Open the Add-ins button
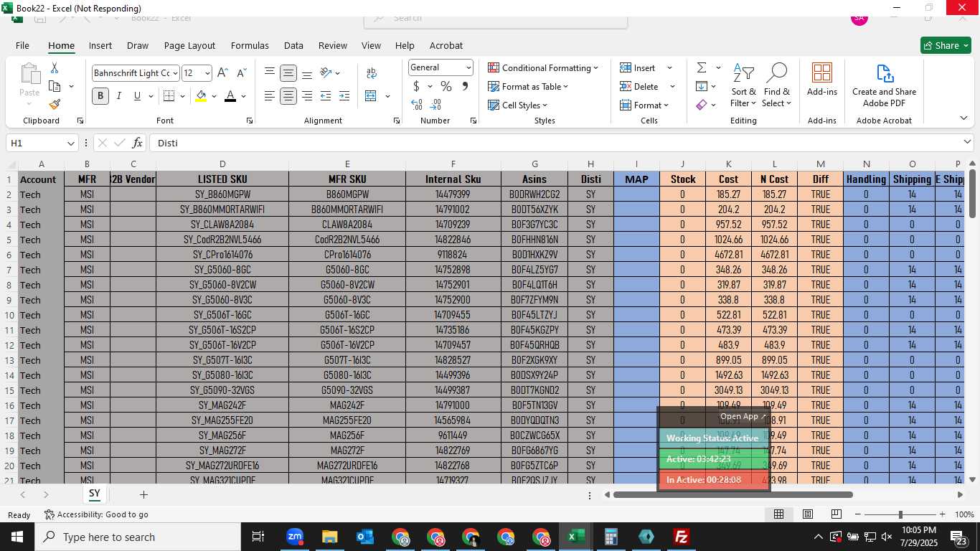Viewport: 980px width, 551px height. [x=822, y=80]
